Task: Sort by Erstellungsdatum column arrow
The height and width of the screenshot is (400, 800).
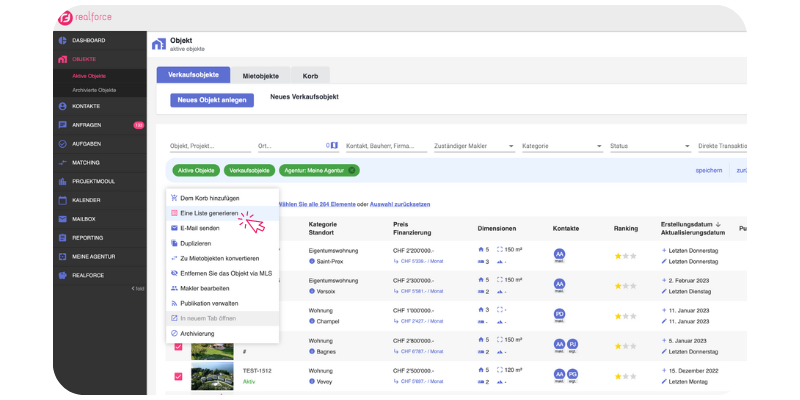Action: click(x=722, y=224)
